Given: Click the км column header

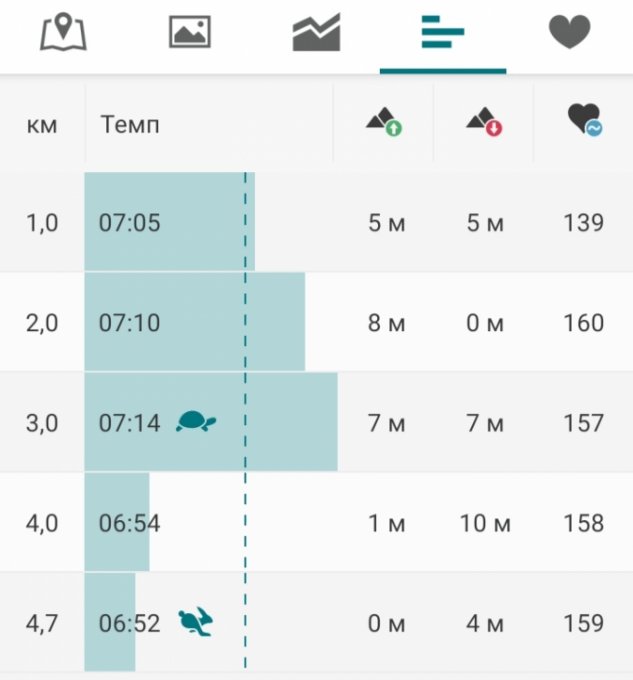Looking at the screenshot, I should [x=42, y=125].
